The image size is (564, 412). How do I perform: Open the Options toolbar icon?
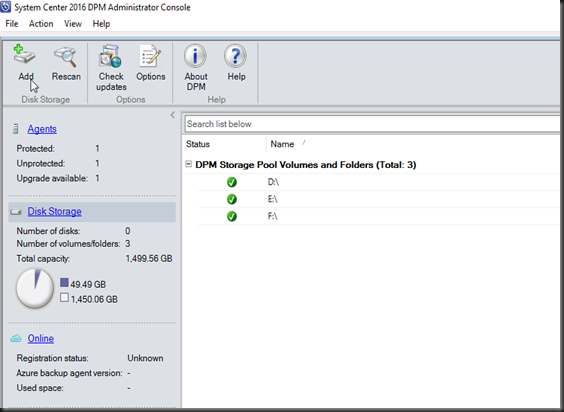point(150,56)
